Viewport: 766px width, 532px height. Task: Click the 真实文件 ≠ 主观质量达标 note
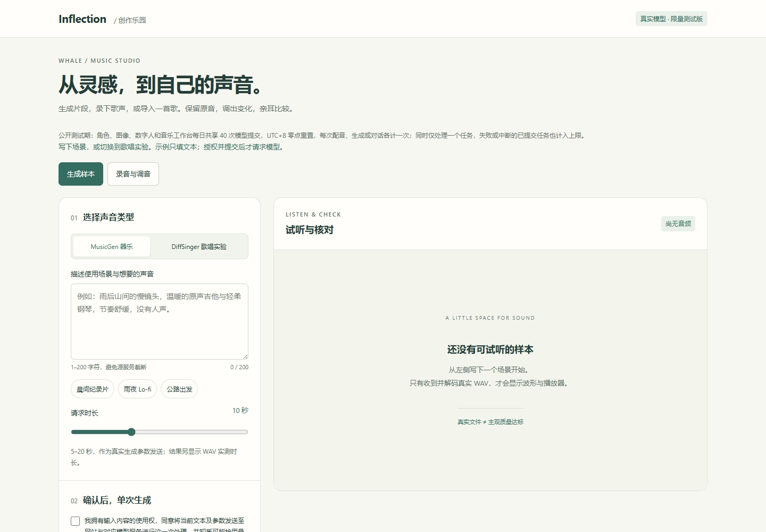(x=490, y=422)
